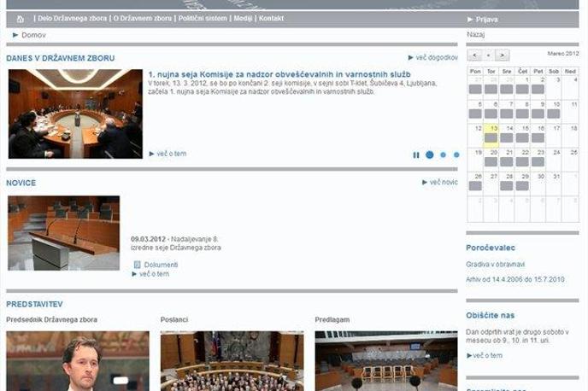Select event marker under day 23
The image size is (588, 391).
[538, 162]
